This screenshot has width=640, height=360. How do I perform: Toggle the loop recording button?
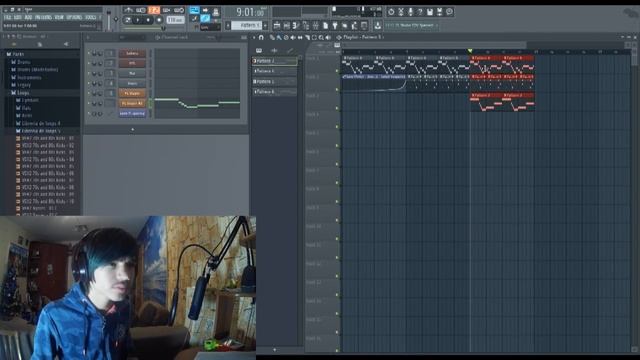179,10
